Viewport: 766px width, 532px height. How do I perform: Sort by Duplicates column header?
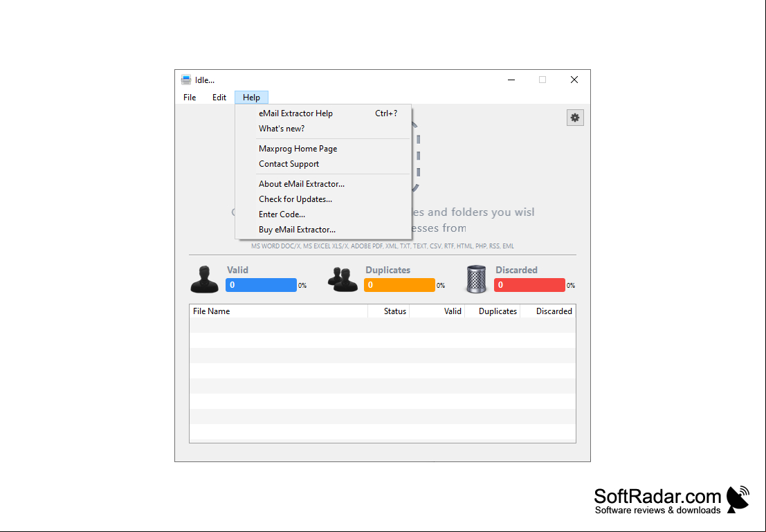point(493,311)
